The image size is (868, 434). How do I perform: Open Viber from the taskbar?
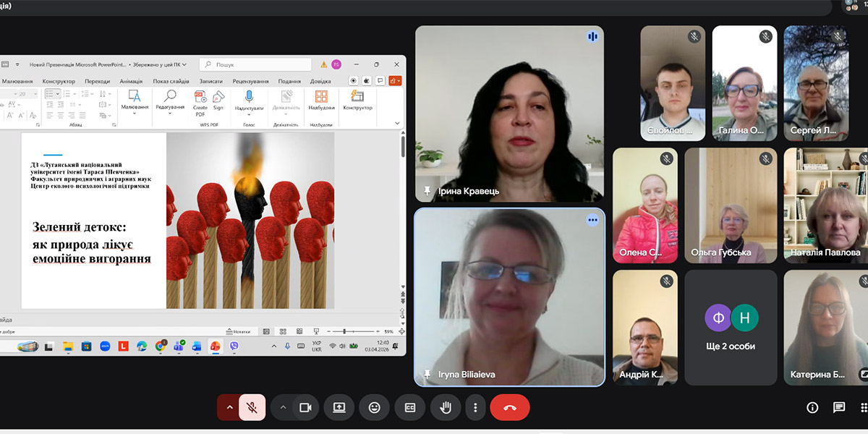(234, 346)
